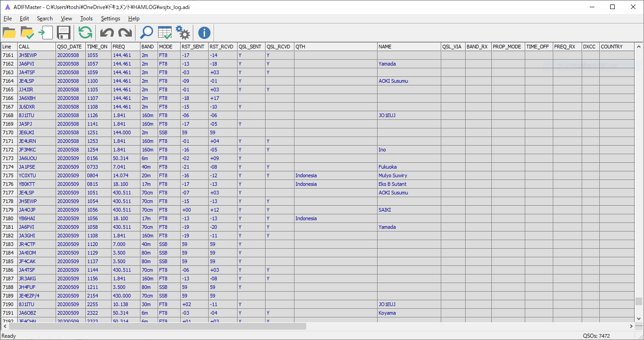The width and height of the screenshot is (644, 340).
Task: Click the TIME_ON column header
Action: pyautogui.click(x=98, y=47)
